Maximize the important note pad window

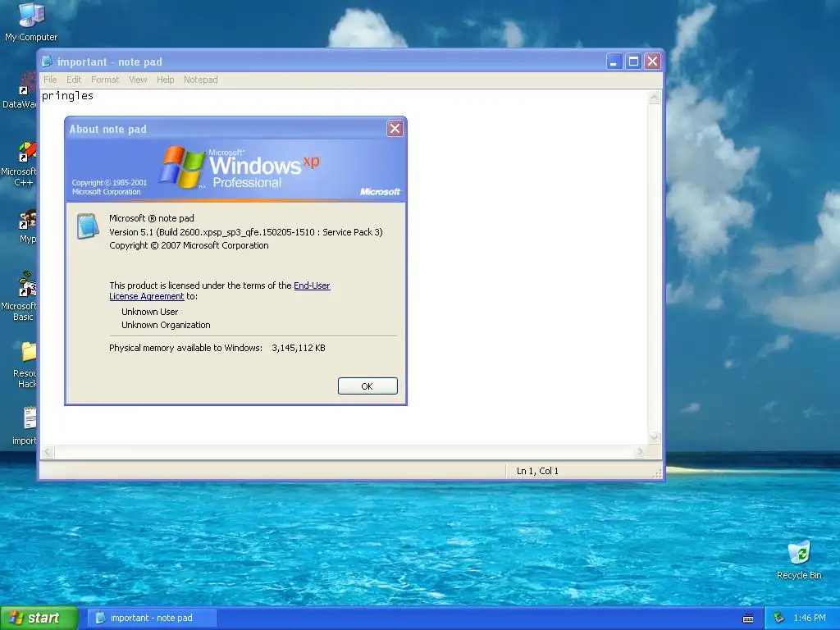click(x=633, y=62)
